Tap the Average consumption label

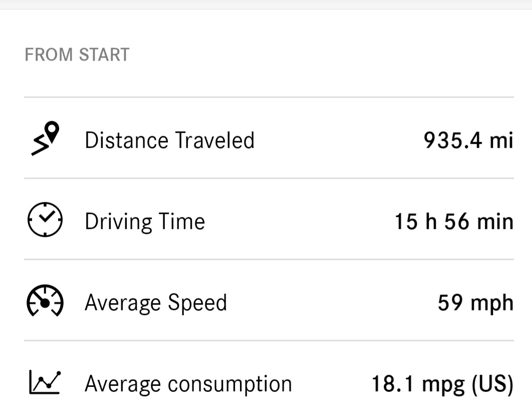[188, 384]
